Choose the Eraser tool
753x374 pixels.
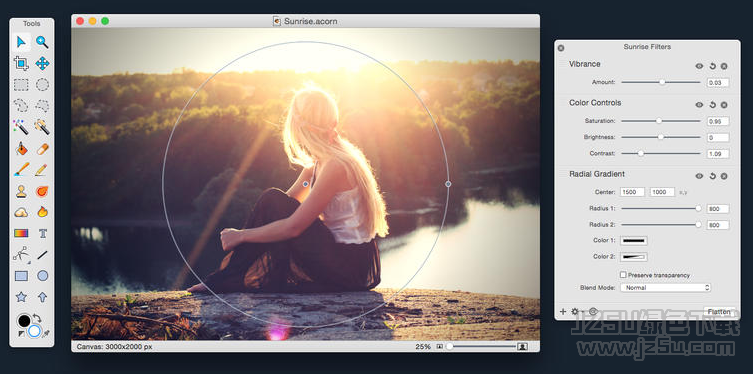[42, 148]
